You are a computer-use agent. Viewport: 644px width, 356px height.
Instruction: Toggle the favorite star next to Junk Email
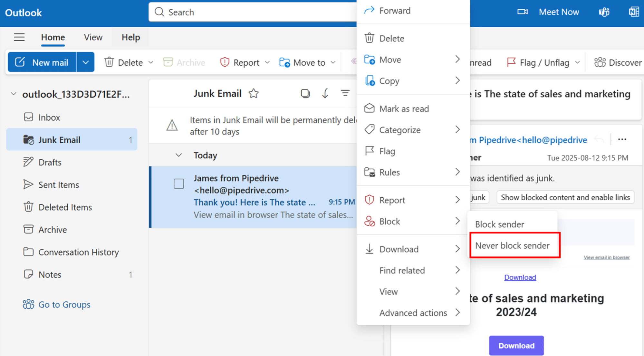(254, 93)
